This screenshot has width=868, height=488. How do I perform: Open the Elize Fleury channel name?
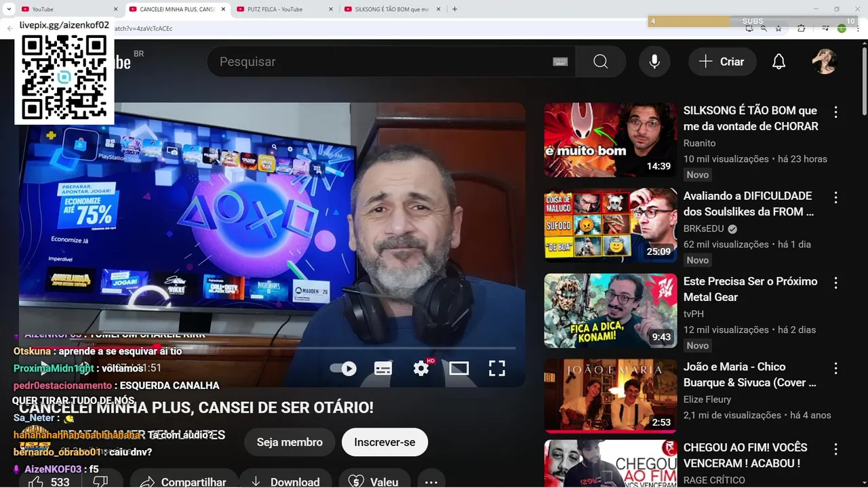coord(707,399)
